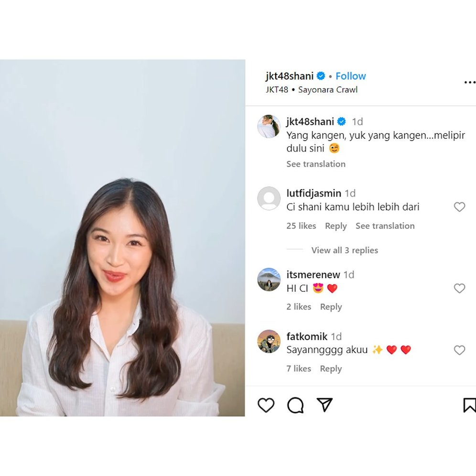Like fatkomik's comment heart

(x=459, y=350)
